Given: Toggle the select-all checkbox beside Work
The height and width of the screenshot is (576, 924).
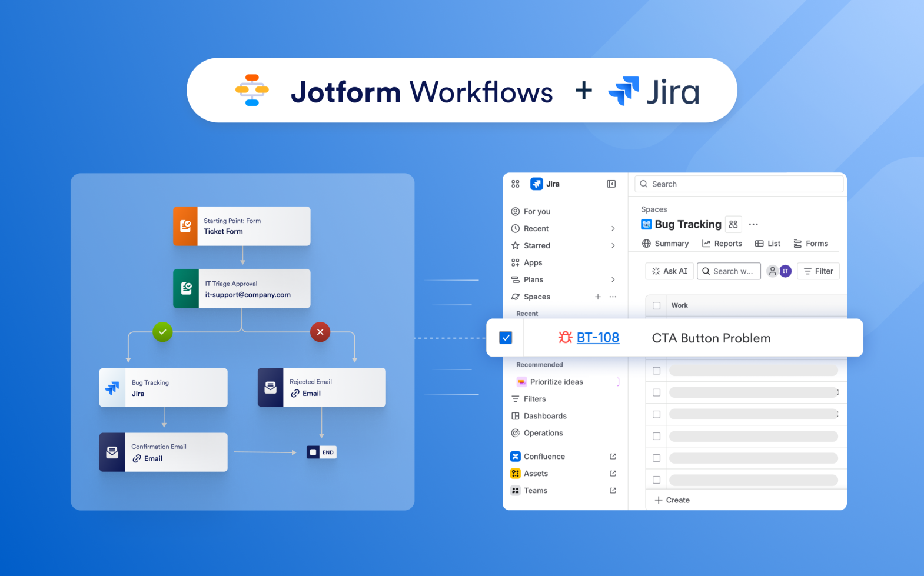Looking at the screenshot, I should point(657,306).
